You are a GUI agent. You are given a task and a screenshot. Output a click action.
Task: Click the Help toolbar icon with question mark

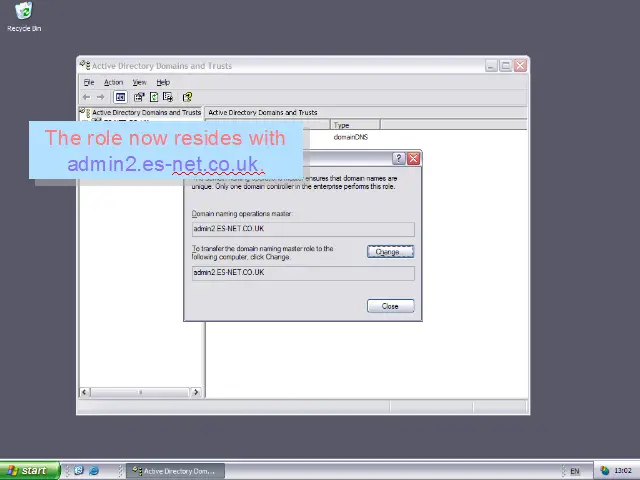[187, 97]
